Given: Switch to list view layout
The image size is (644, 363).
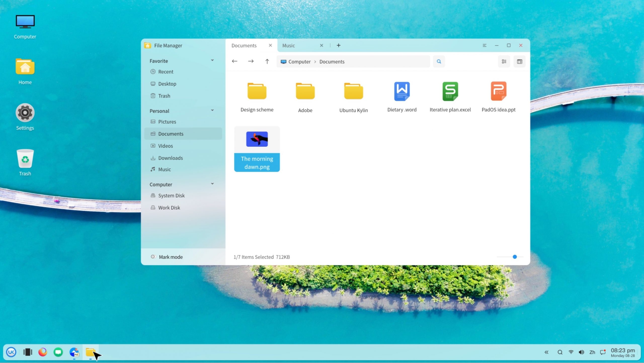Looking at the screenshot, I should pos(504,61).
